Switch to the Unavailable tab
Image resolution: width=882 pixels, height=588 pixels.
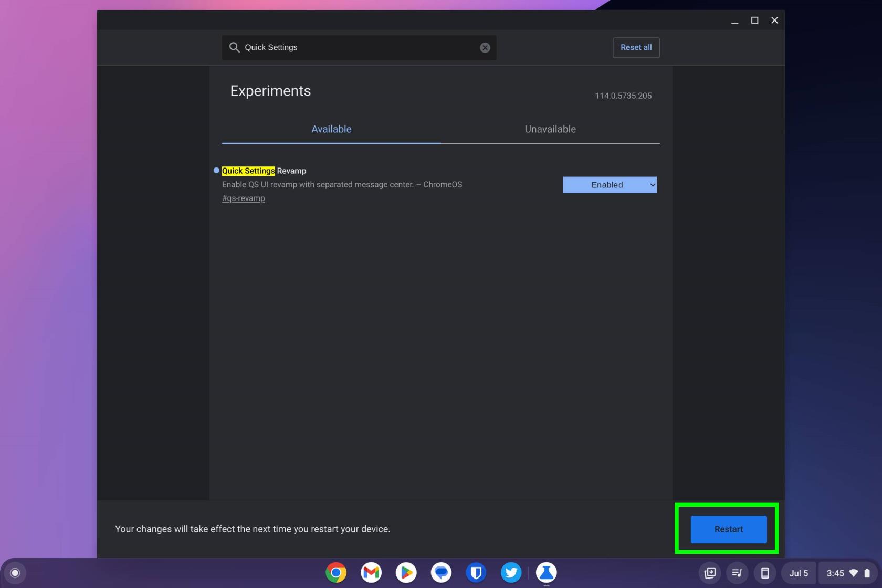coord(550,129)
